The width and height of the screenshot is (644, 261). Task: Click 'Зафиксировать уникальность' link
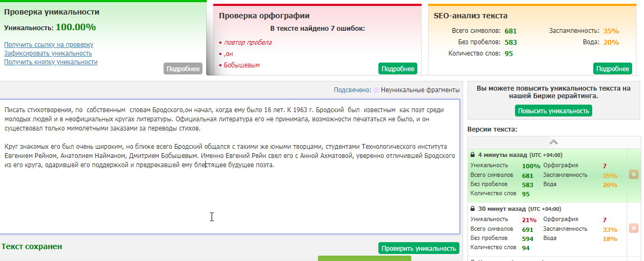tap(48, 53)
